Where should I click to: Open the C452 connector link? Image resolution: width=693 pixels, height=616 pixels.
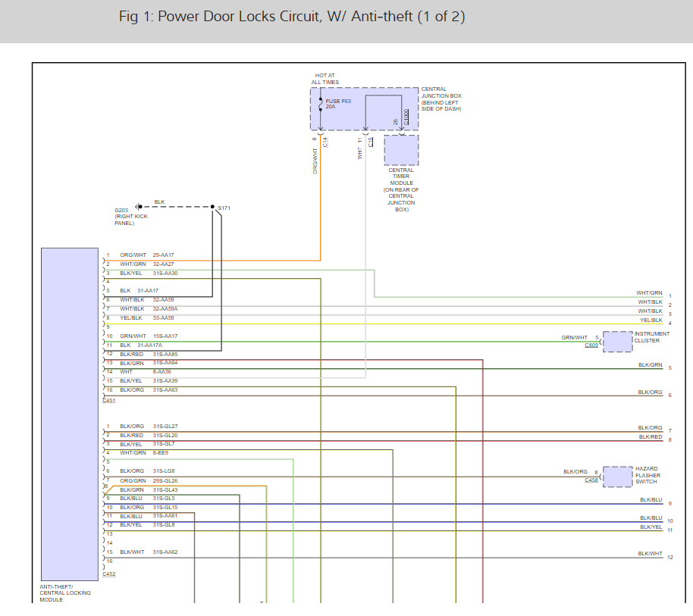(x=109, y=574)
